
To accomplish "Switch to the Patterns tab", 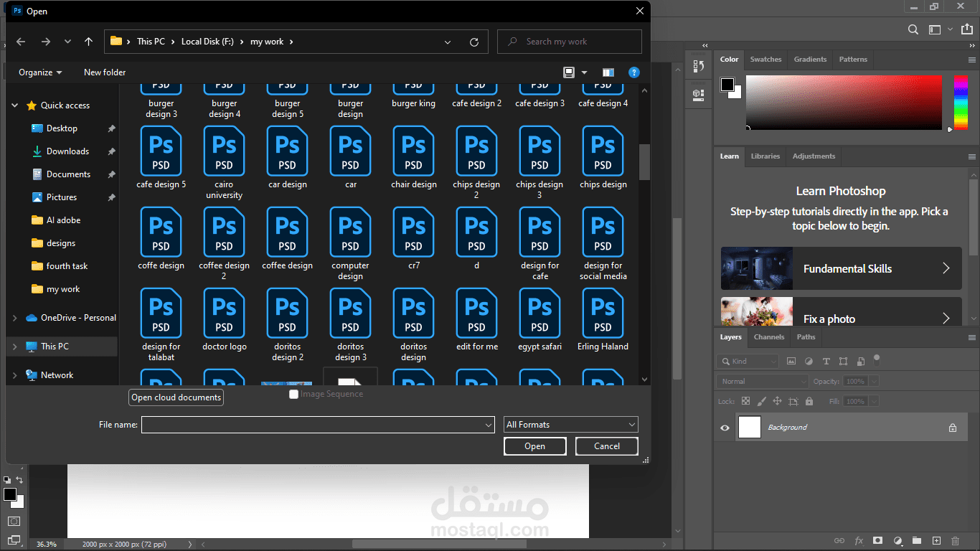I will click(853, 60).
